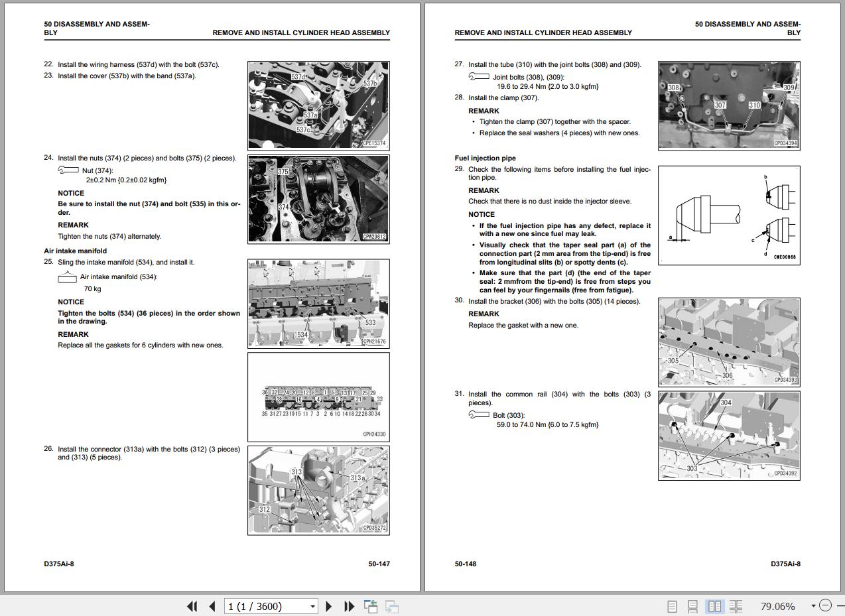The image size is (845, 616).
Task: Click step 22 'Install the wiring harness' text
Action: tap(139, 65)
